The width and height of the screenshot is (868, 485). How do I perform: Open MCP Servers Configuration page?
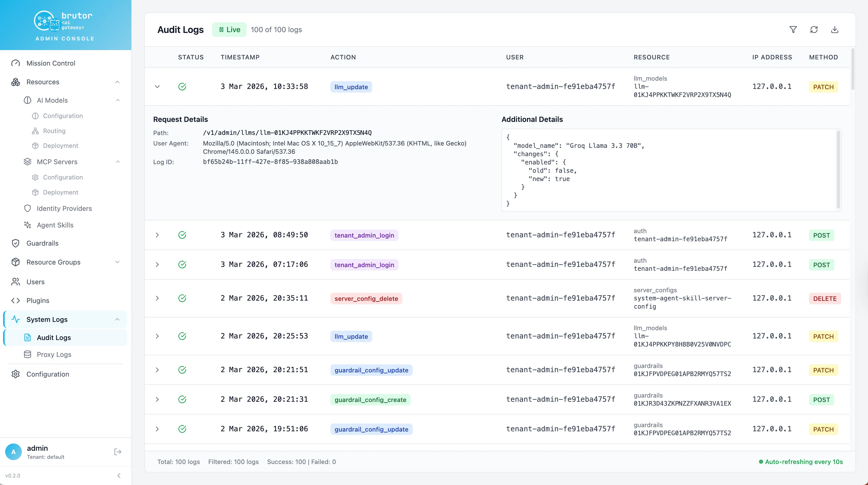pyautogui.click(x=63, y=177)
